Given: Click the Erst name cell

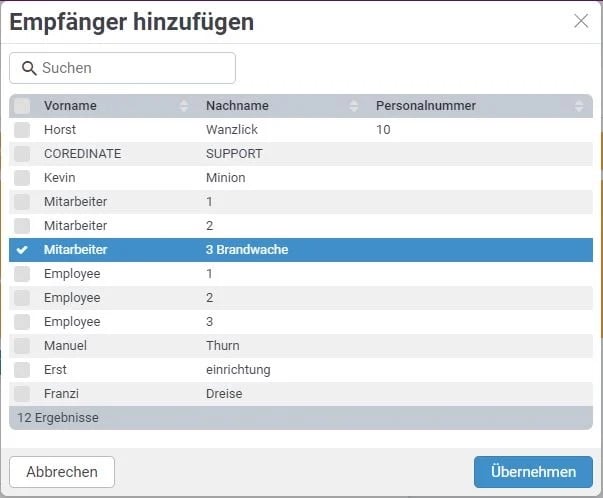Looking at the screenshot, I should [x=55, y=370].
